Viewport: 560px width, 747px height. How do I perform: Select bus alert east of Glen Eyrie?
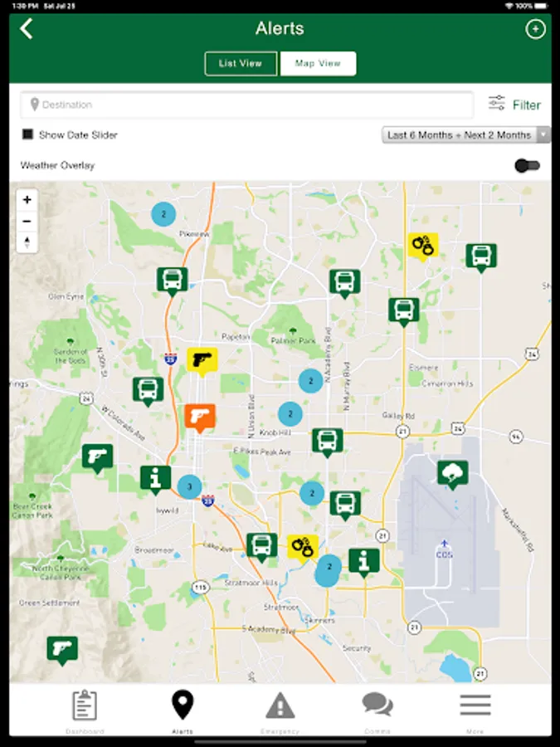[172, 281]
